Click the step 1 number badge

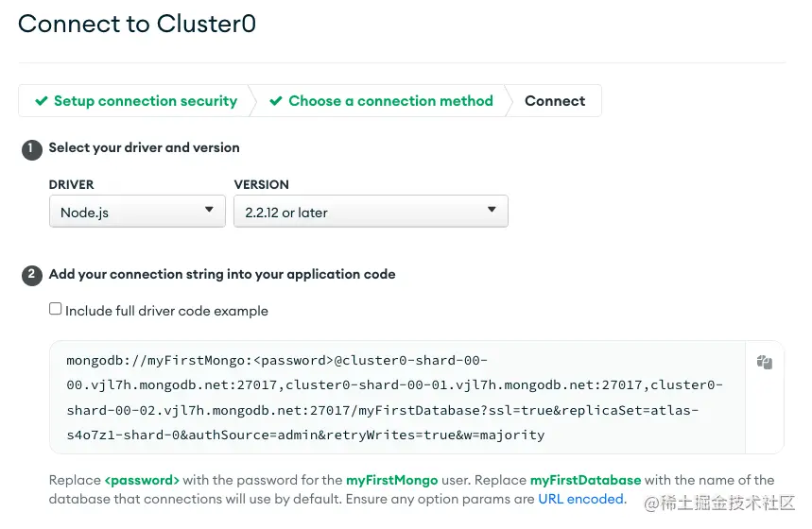[32, 148]
